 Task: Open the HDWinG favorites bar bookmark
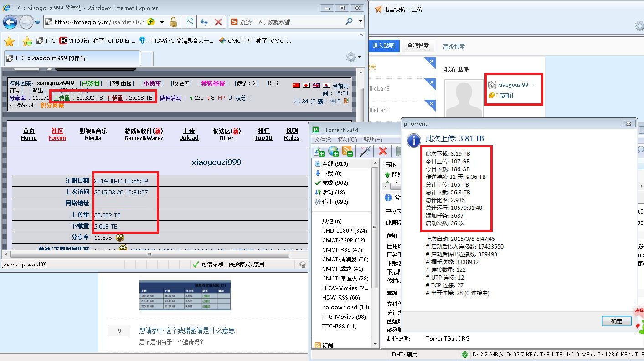coord(176,41)
